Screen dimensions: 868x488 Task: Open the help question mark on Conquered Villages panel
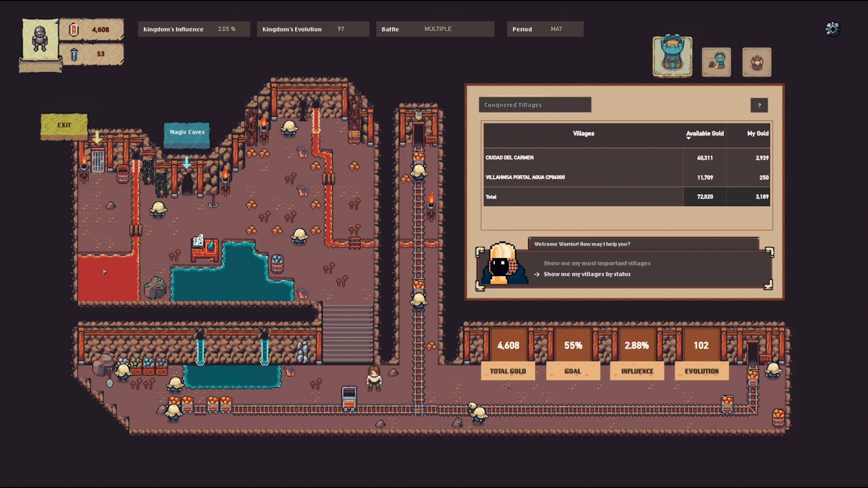pos(759,105)
